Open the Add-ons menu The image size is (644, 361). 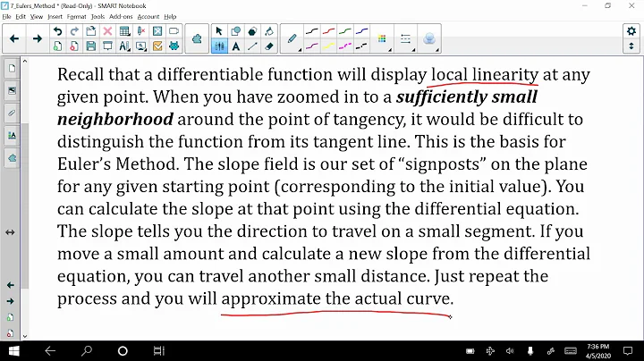(x=121, y=17)
